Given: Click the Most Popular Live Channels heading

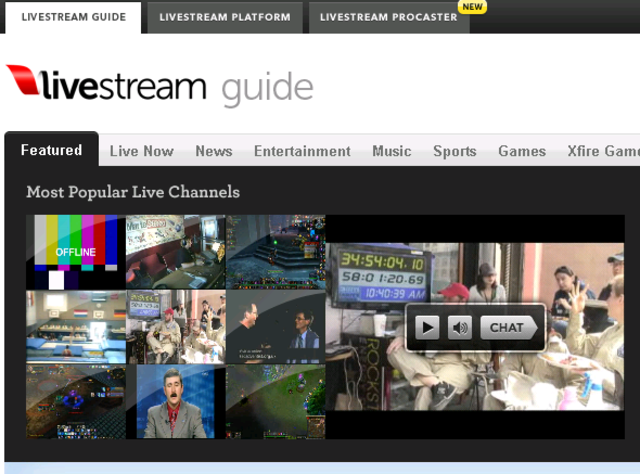Looking at the screenshot, I should [133, 192].
